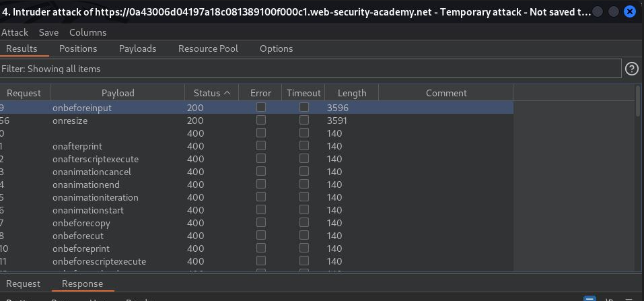Sort results by Length column header
The image size is (644, 301).
(352, 93)
